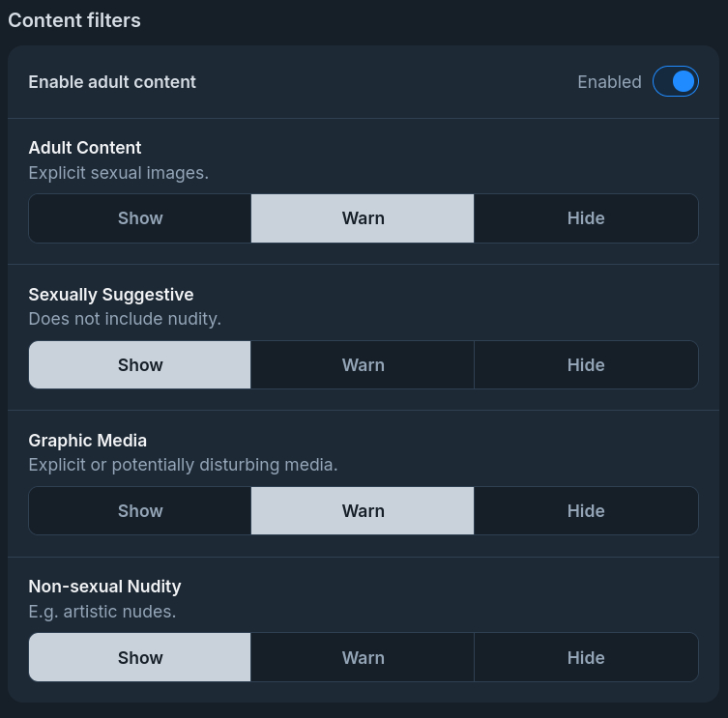Select Warn for Graphic Media

[363, 511]
